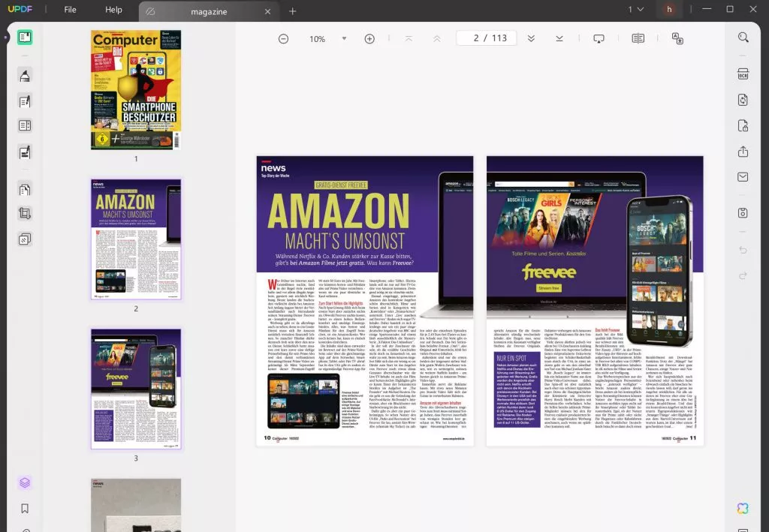
Task: Toggle two-page view layout
Action: click(x=638, y=39)
